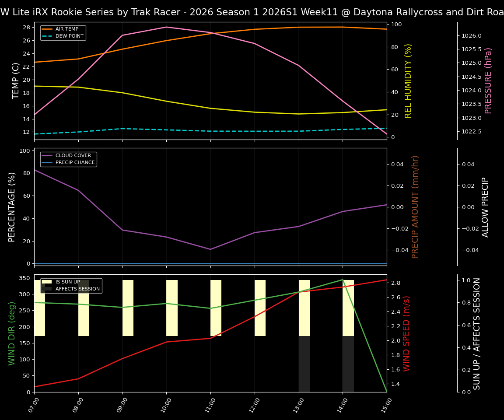This screenshot has width=504, height=420.
Task: Toggle the DEW POINT legend entry
Action: (x=67, y=36)
